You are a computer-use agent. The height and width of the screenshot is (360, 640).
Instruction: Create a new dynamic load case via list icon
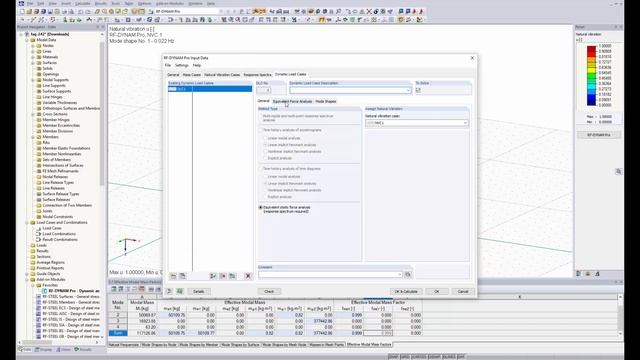[173, 276]
